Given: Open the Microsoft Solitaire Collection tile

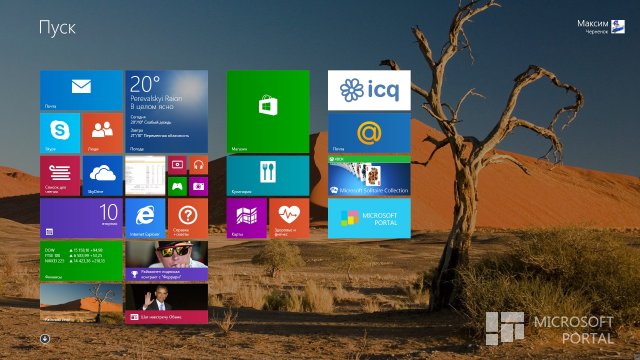Looking at the screenshot, I should (369, 176).
